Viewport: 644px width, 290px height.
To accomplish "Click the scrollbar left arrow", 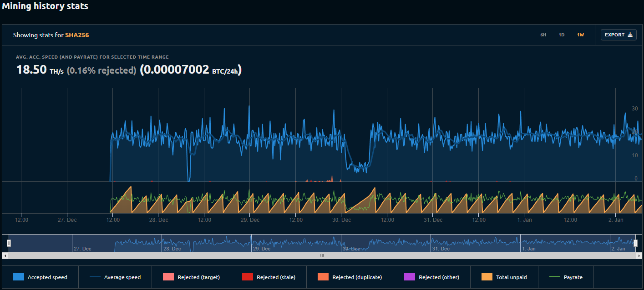I will pos(5,256).
